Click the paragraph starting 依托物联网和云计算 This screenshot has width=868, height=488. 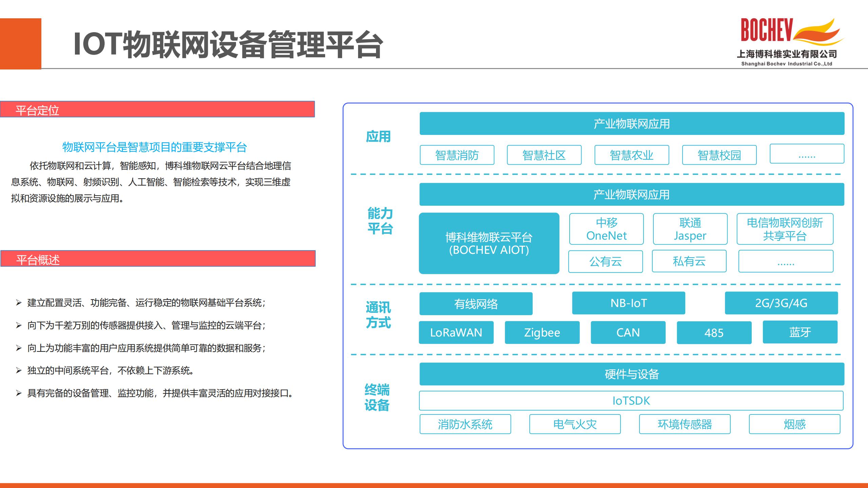click(x=151, y=182)
